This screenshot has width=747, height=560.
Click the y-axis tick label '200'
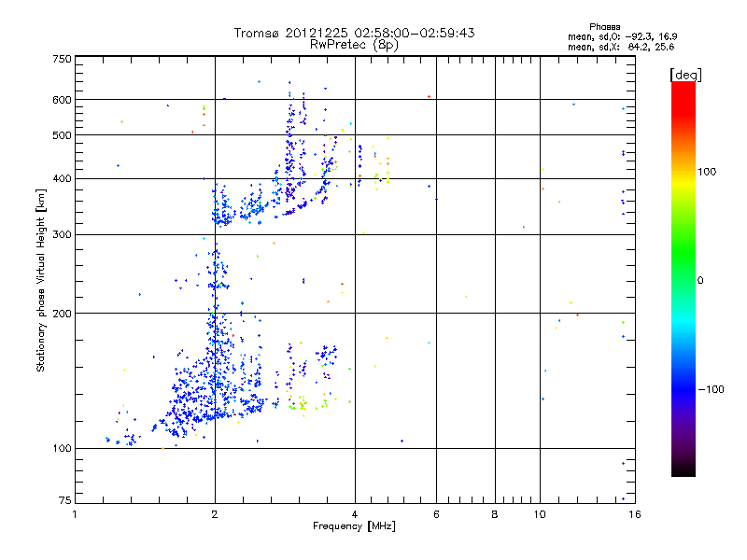point(62,314)
